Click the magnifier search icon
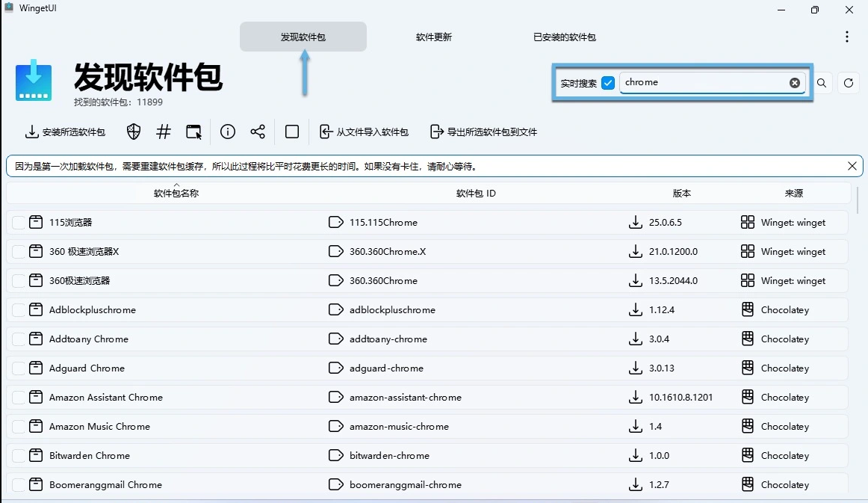This screenshot has height=503, width=868. coord(822,83)
